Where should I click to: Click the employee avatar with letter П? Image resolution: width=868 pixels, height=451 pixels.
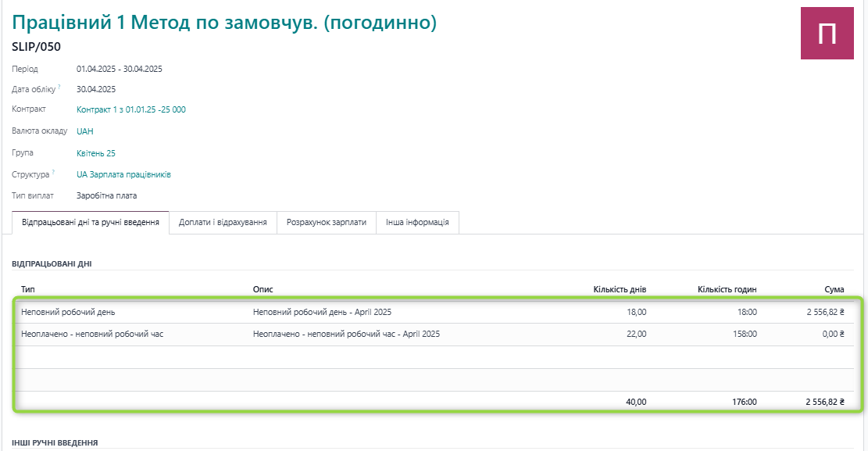point(827,34)
